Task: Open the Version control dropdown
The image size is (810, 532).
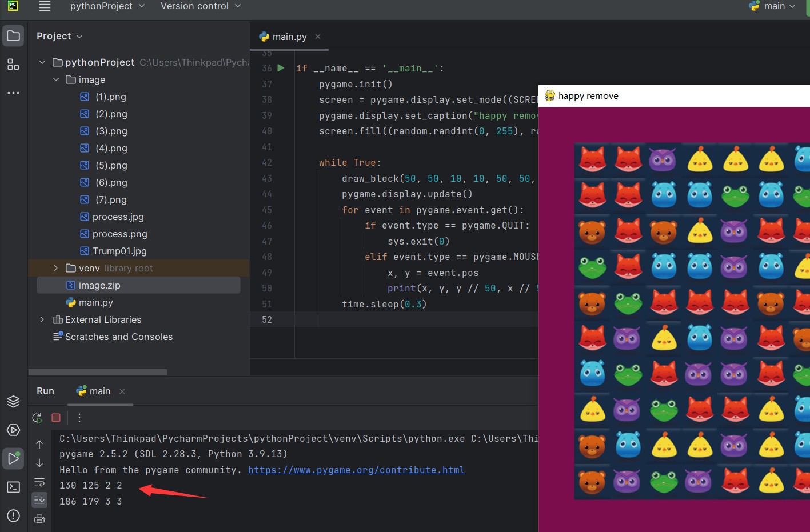Action: click(201, 6)
